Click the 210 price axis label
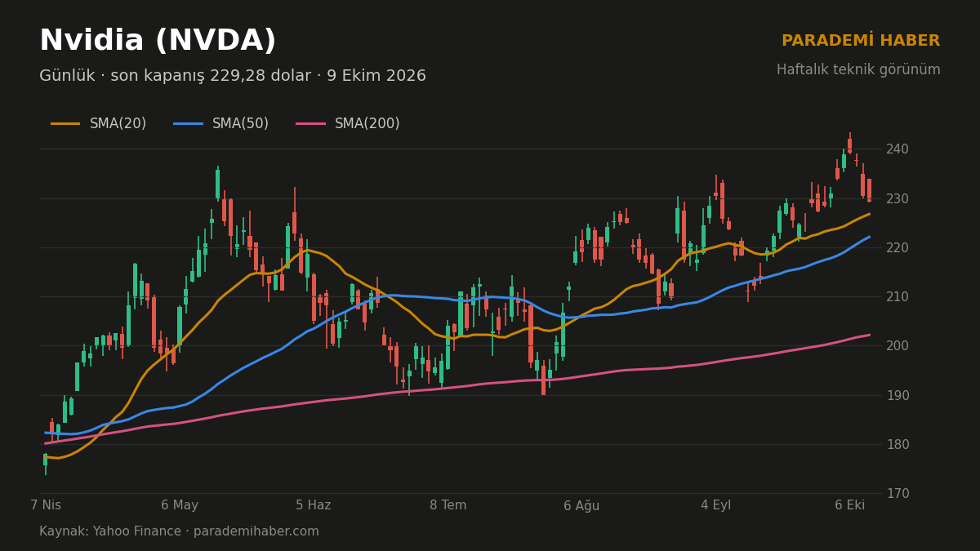The image size is (980, 551). [x=897, y=297]
